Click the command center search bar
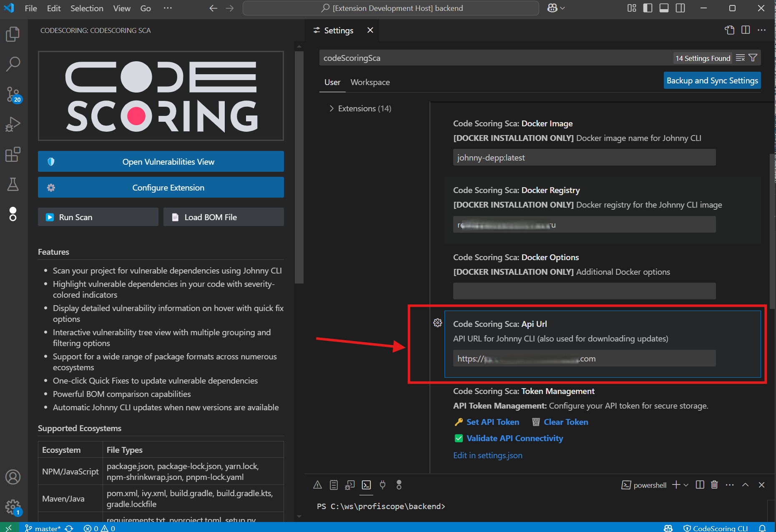Screen dimensions: 776x532 (391, 8)
